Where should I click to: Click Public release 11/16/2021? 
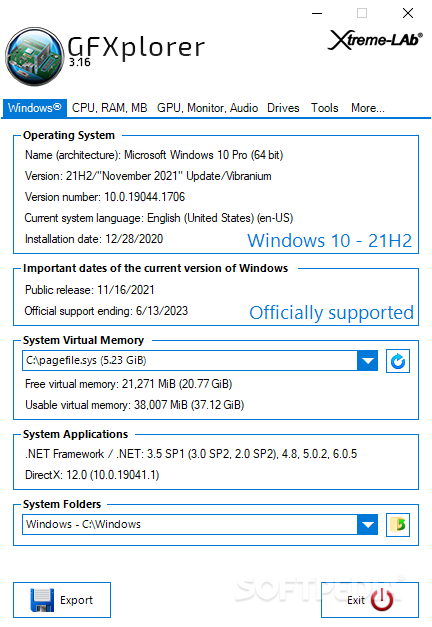tap(90, 290)
